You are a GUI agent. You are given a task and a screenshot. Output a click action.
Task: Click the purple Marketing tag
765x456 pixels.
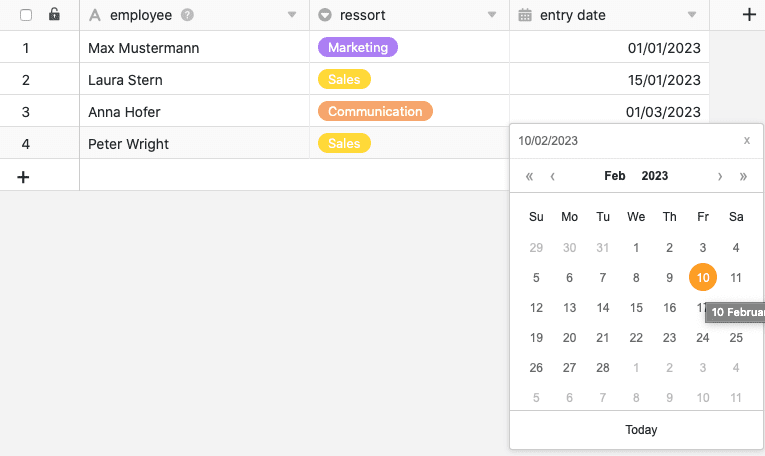pos(357,47)
